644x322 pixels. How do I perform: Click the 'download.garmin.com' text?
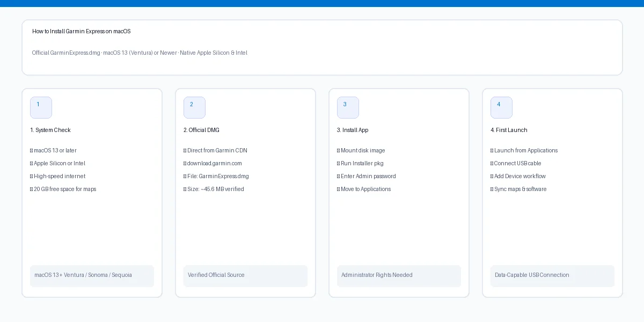[x=215, y=163]
